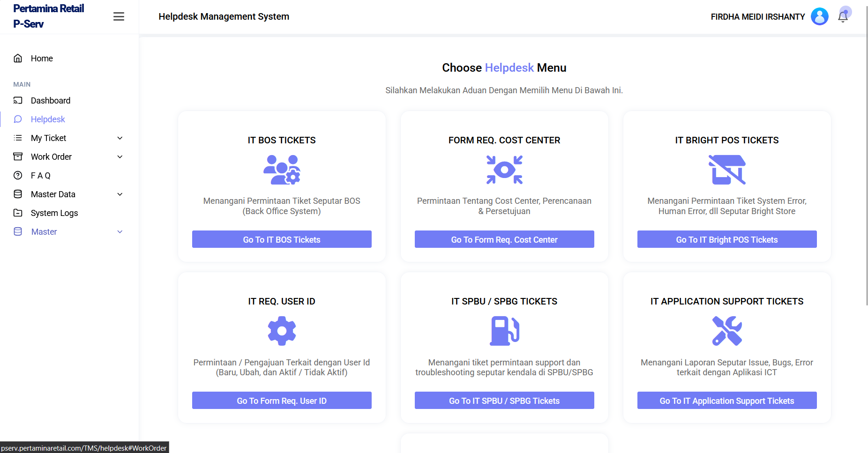Screen dimensions: 868x453
Task: Toggle the hamburger sidebar menu icon
Action: click(x=119, y=16)
